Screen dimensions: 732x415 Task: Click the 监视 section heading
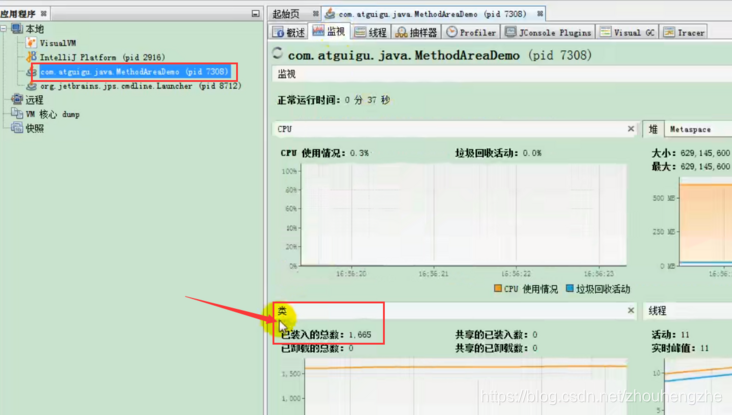tap(287, 74)
